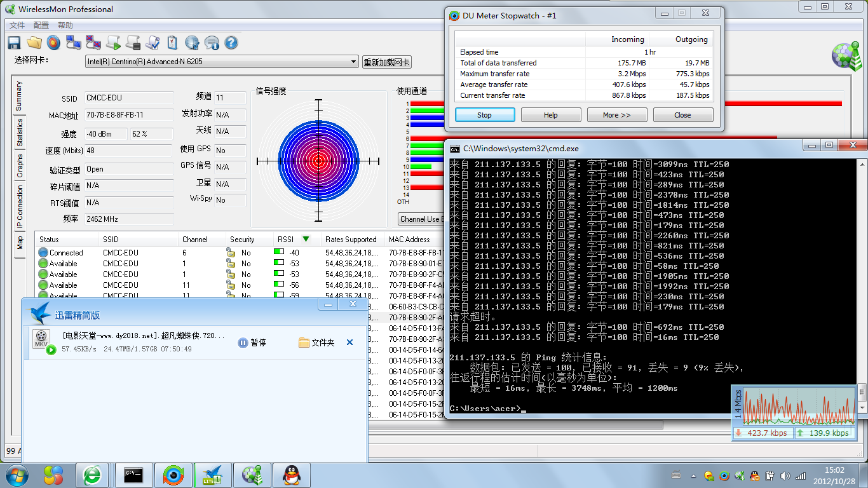Open the network adapter dropdown
The height and width of the screenshot is (488, 868).
[x=354, y=62]
